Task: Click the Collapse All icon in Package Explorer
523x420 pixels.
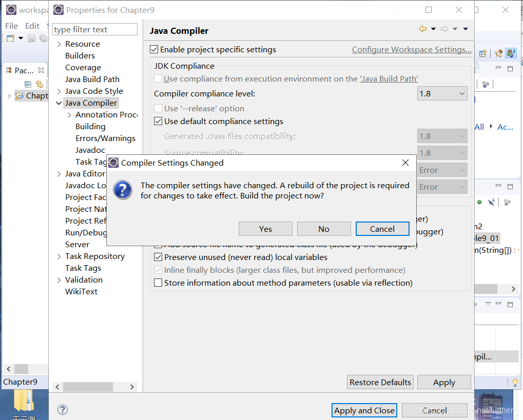Action: [28, 84]
